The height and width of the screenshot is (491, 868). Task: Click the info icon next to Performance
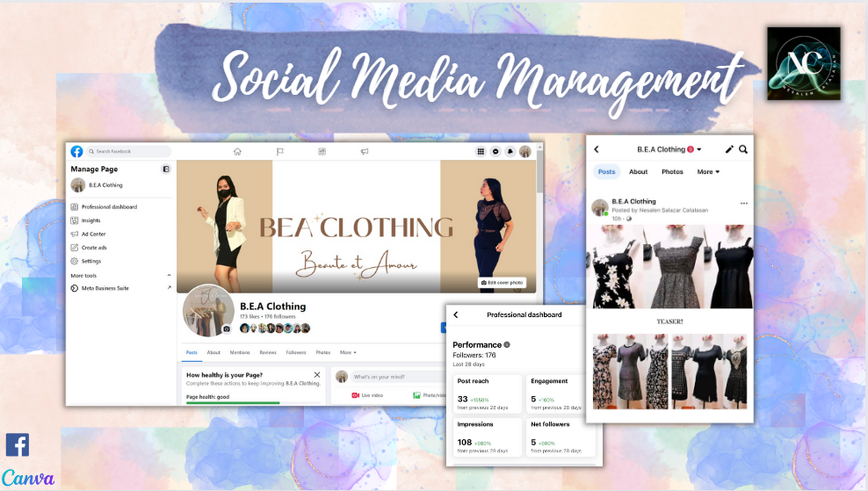507,344
